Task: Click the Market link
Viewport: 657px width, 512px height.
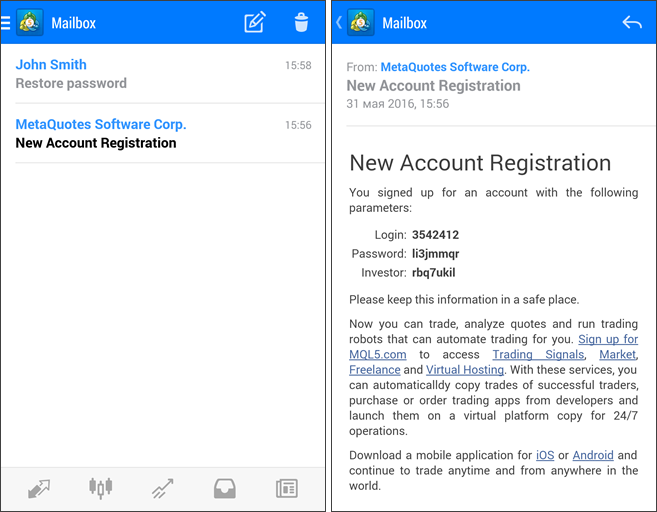Action: tap(617, 354)
